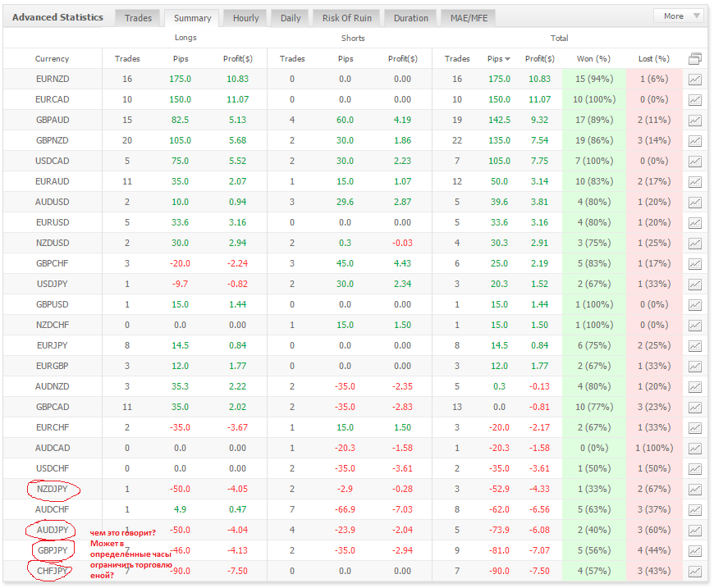Click the -90.0 total pips cell for CHFJPY

pyautogui.click(x=499, y=571)
